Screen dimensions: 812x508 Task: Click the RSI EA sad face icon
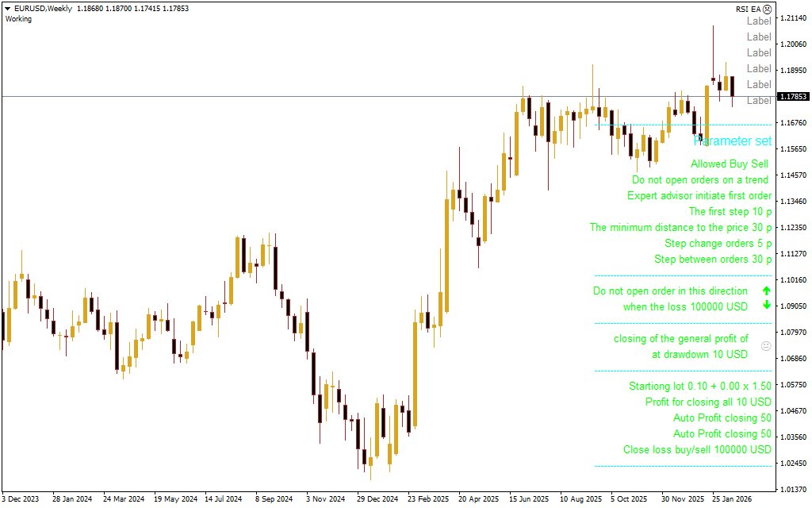tap(767, 9)
